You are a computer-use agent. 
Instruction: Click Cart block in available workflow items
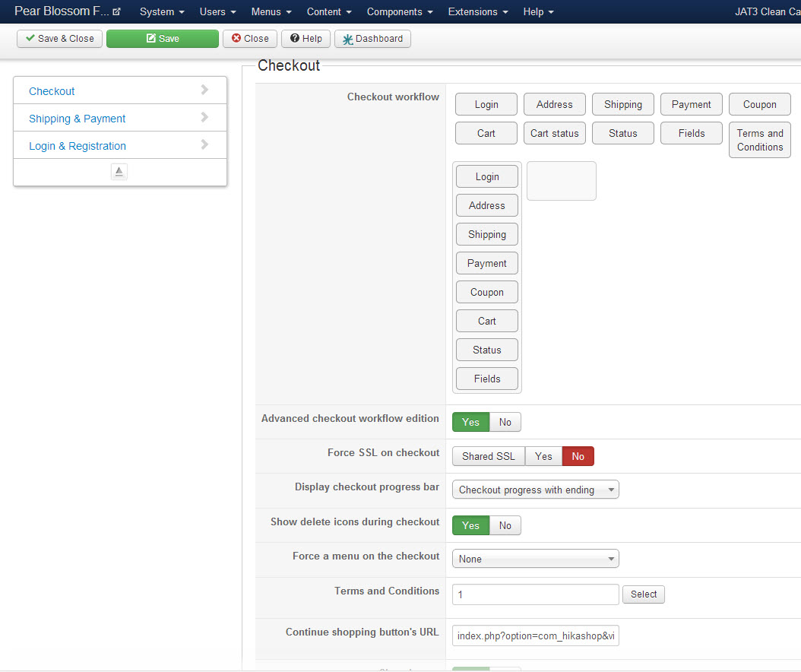(x=486, y=133)
